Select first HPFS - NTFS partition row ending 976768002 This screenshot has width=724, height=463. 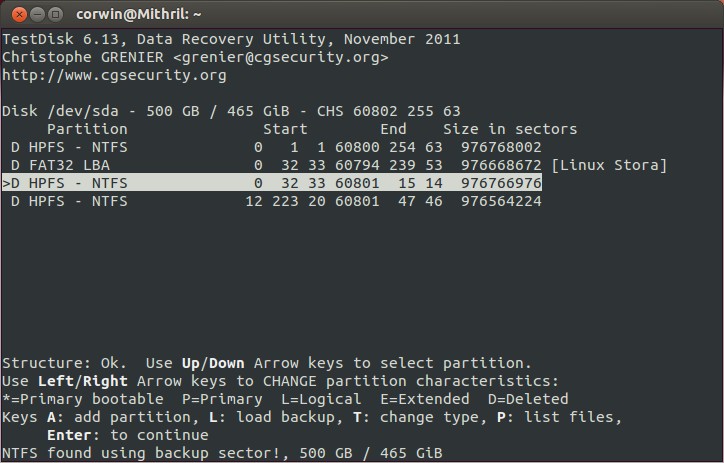(x=272, y=147)
